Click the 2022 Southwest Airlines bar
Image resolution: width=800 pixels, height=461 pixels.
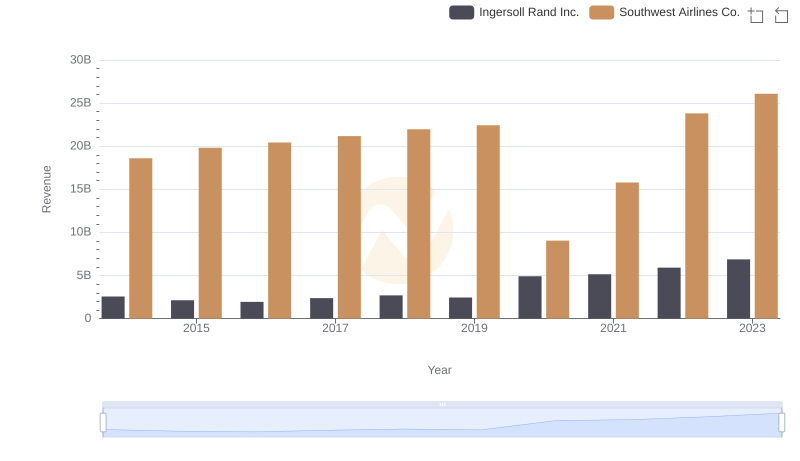pos(696,216)
